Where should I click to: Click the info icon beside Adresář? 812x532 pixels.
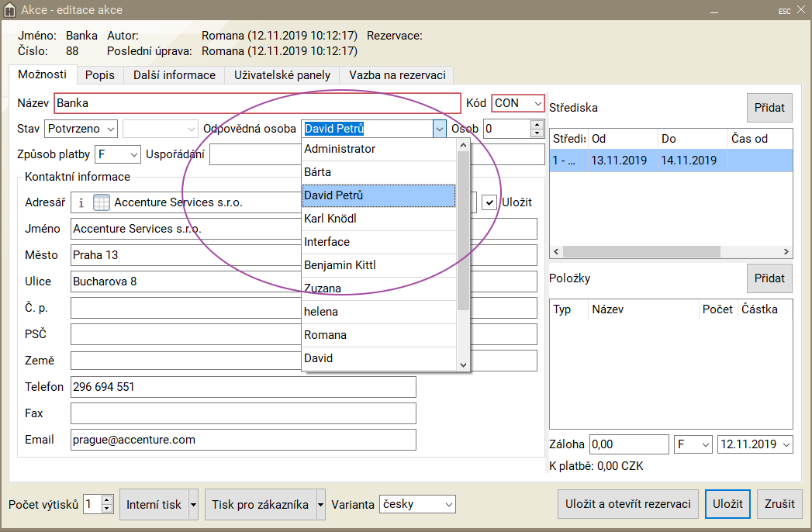click(81, 202)
